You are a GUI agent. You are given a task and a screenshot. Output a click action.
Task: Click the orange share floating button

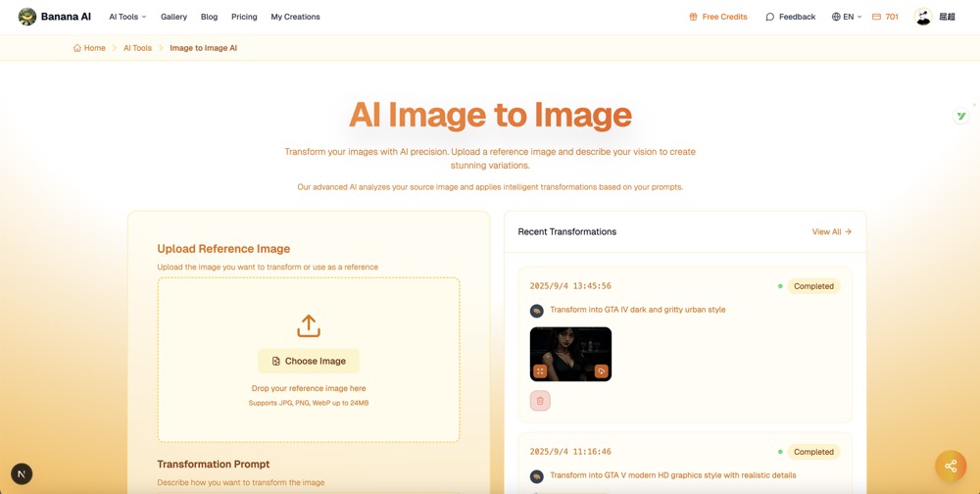click(950, 467)
